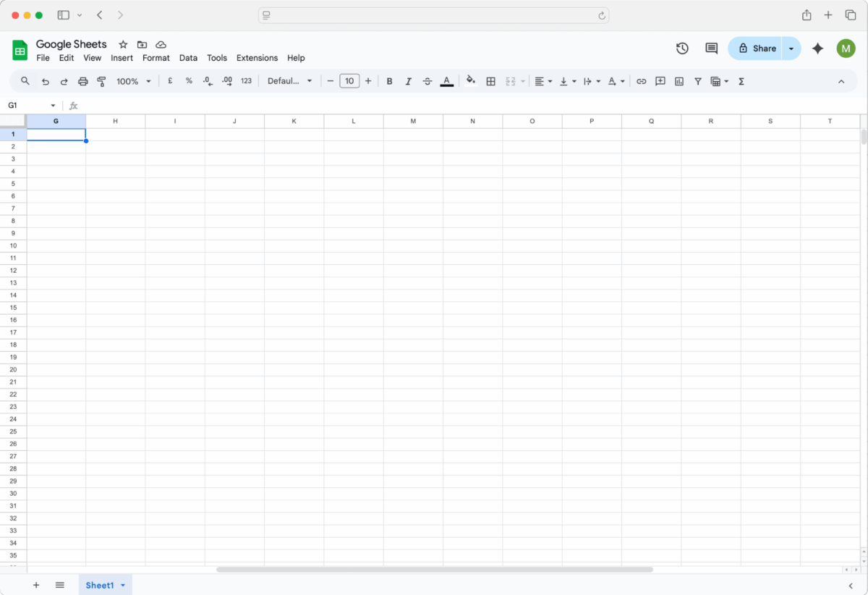Insert a chart

click(x=678, y=81)
